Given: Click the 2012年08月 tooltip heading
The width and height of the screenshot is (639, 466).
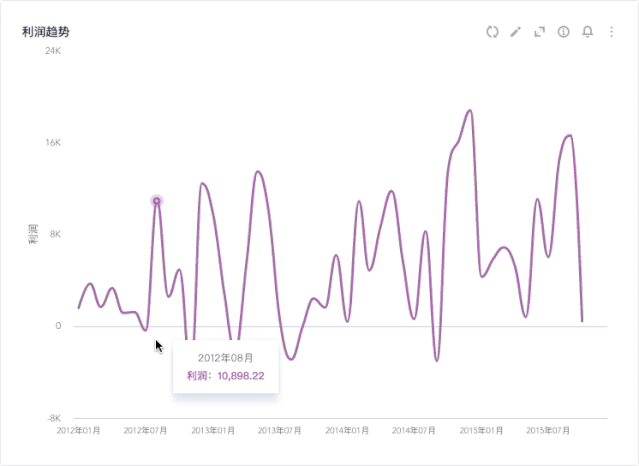Looking at the screenshot, I should pyautogui.click(x=225, y=357).
